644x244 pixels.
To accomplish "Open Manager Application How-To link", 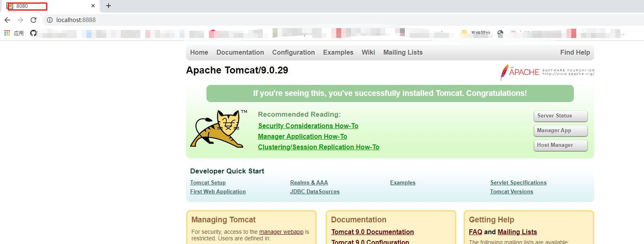I will point(302,136).
